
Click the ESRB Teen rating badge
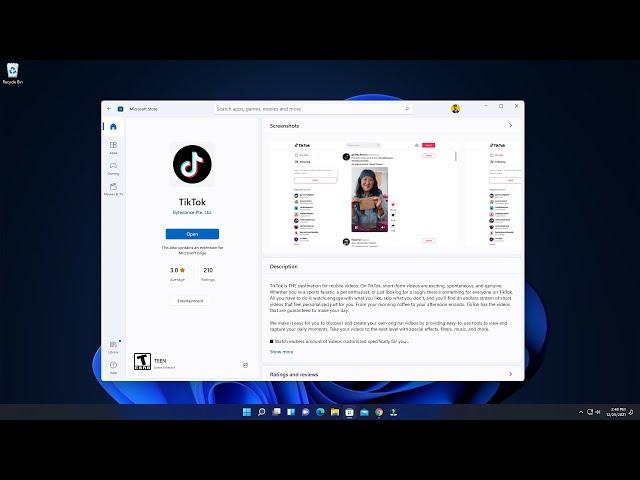142,362
